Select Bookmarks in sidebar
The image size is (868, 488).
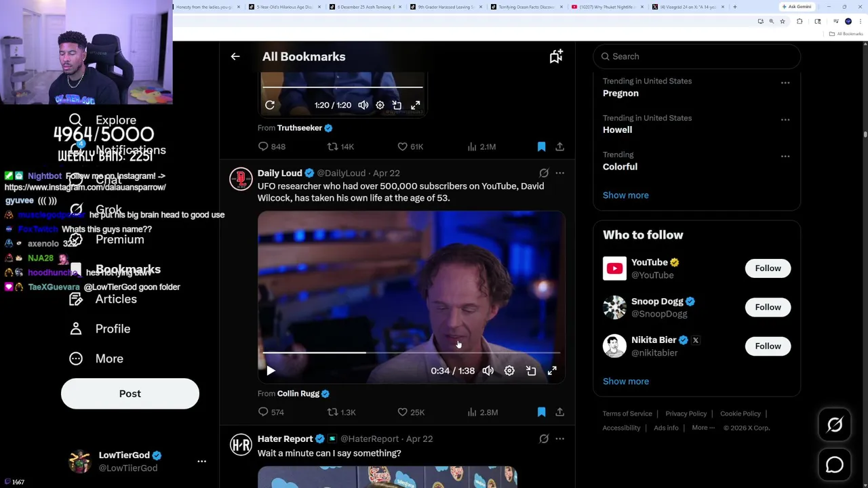(115, 269)
